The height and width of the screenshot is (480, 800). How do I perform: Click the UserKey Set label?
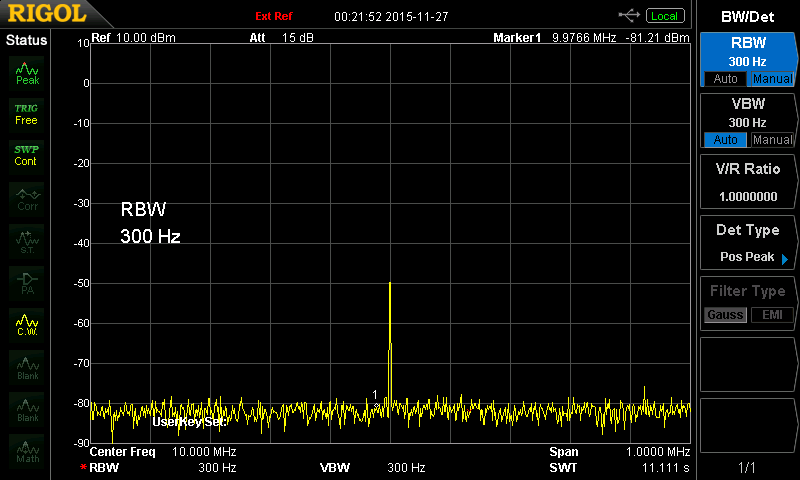189,422
